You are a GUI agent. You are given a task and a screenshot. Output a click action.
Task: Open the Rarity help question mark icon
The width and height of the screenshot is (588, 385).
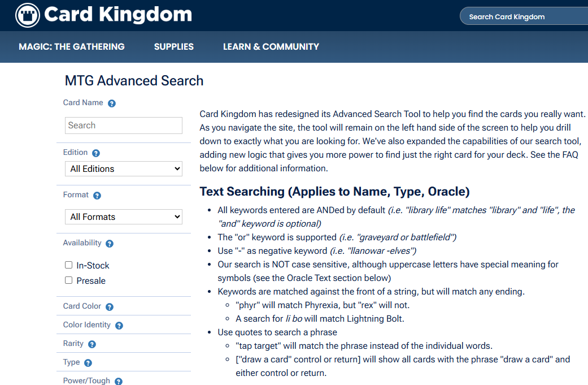click(x=92, y=344)
